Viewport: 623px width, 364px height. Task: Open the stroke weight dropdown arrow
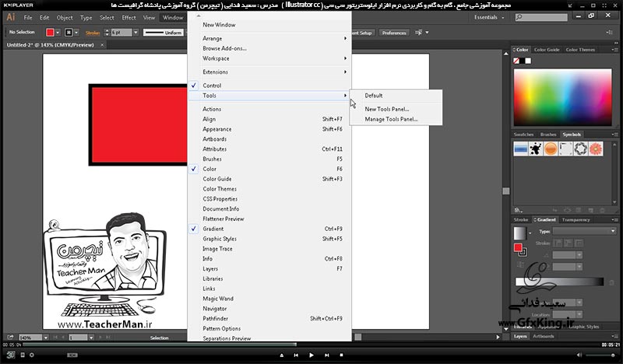[136, 33]
